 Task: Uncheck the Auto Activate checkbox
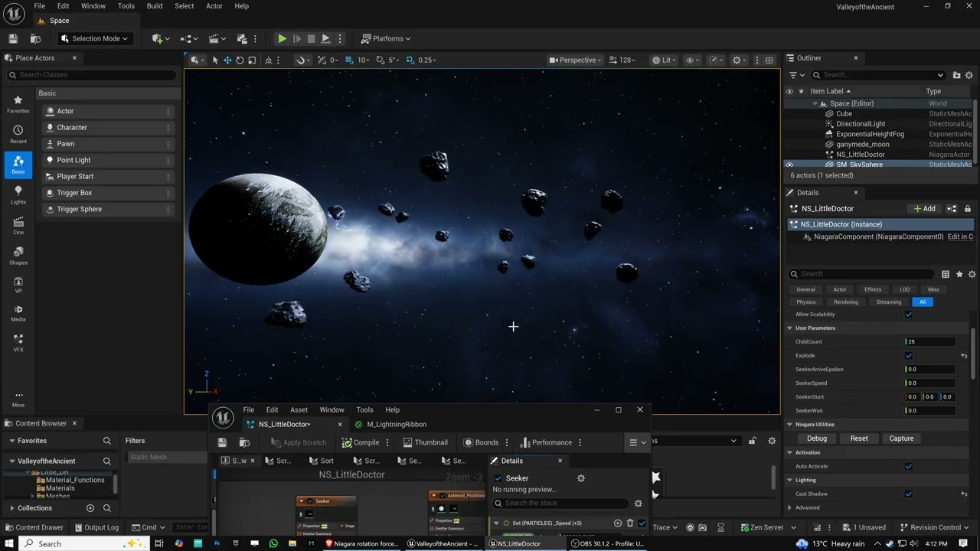coord(909,466)
